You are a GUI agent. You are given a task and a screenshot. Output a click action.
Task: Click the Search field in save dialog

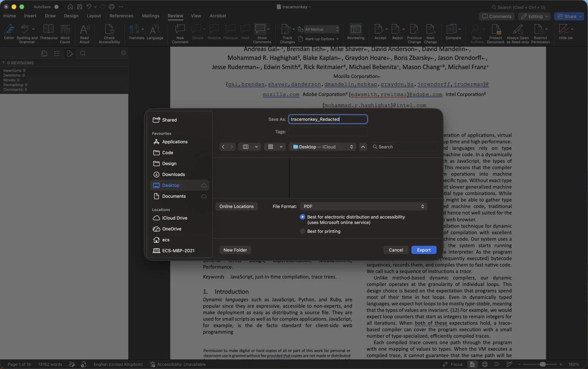pos(404,147)
